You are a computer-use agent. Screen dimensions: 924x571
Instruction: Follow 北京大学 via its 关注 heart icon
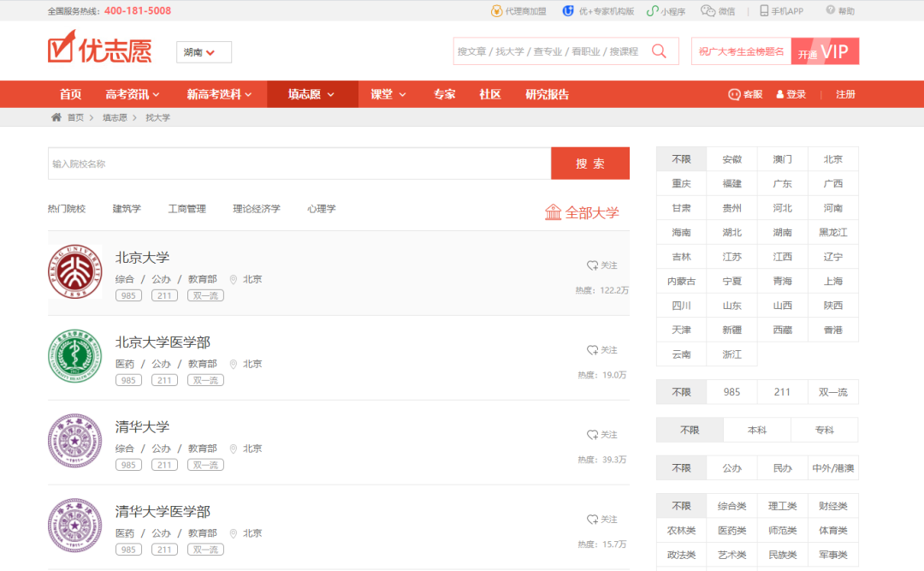[x=592, y=265]
